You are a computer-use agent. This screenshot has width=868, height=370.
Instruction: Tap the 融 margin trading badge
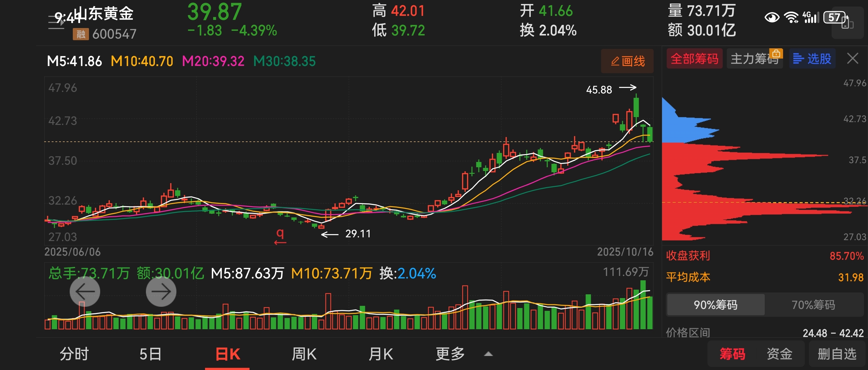point(81,34)
